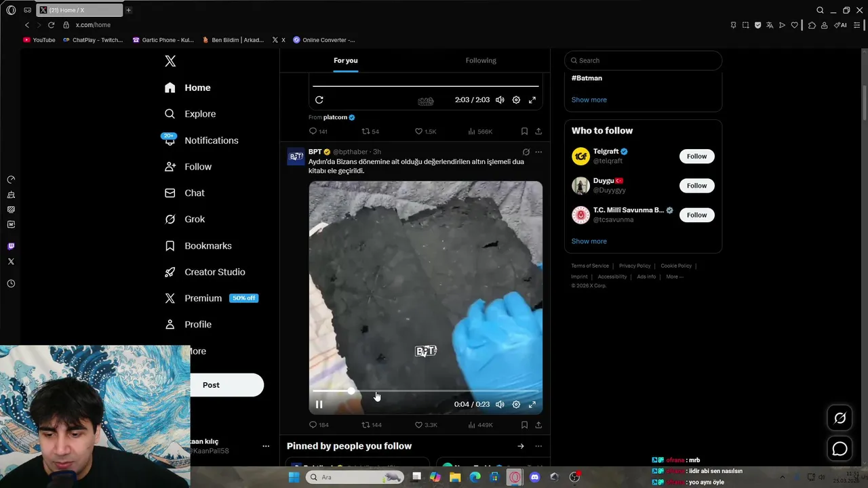Open Notifications in the sidebar

(x=201, y=140)
